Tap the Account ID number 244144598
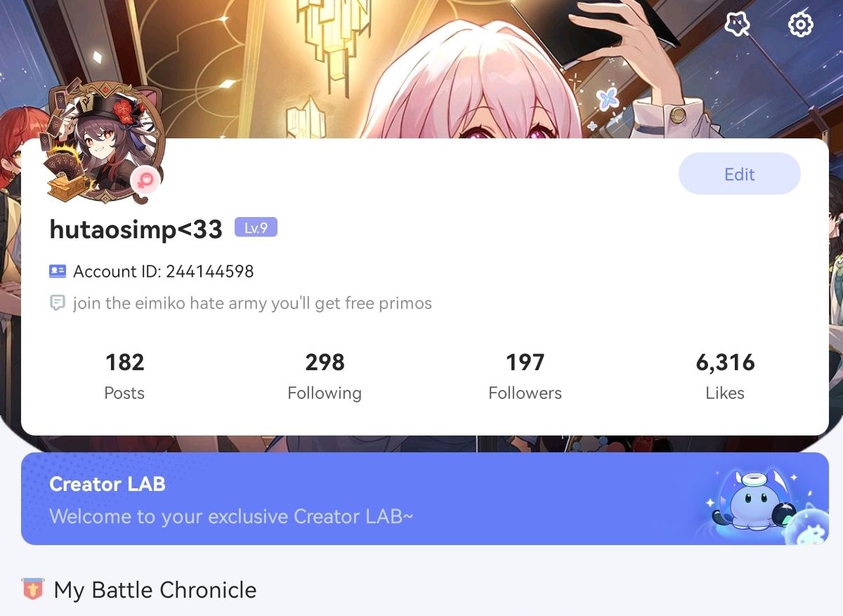Image resolution: width=843 pixels, height=616 pixels. [x=210, y=271]
